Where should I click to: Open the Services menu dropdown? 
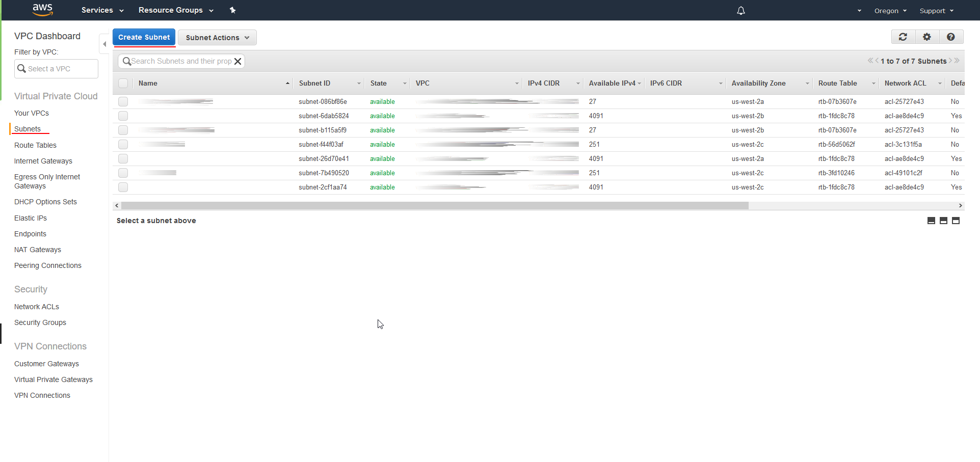[x=102, y=10]
